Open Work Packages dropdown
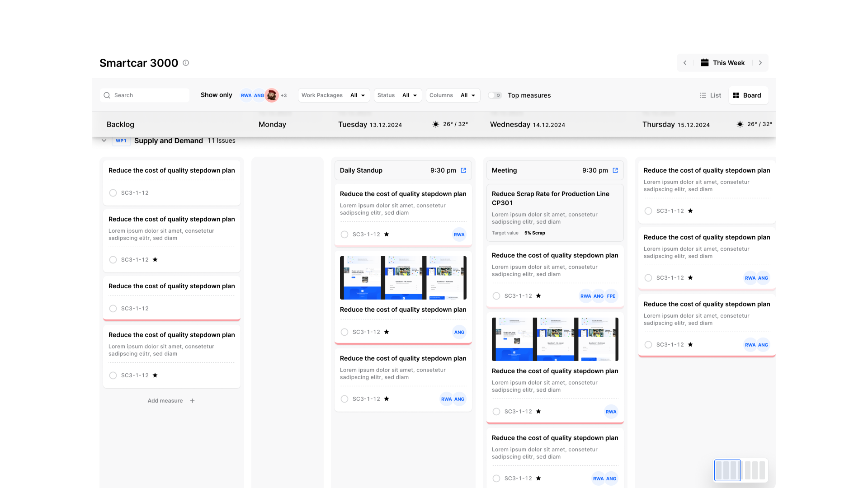 (x=334, y=95)
